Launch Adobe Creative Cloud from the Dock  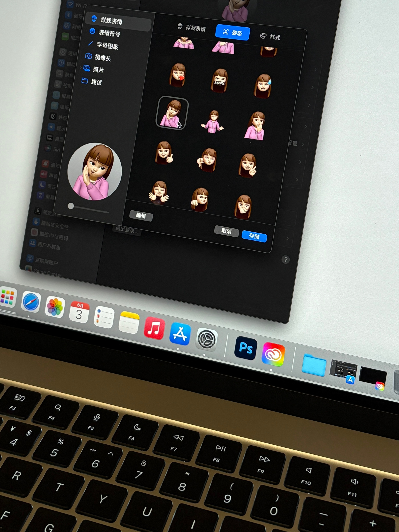click(x=273, y=354)
